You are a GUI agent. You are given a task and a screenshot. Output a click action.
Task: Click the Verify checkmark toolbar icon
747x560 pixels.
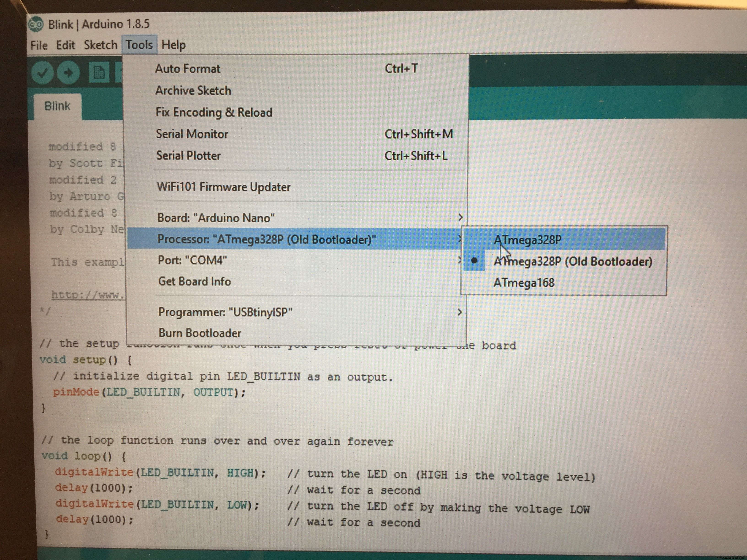pos(42,72)
